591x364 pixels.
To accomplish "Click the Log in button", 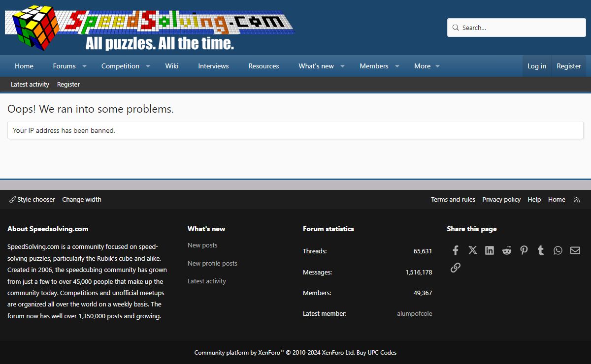I will pos(536,66).
